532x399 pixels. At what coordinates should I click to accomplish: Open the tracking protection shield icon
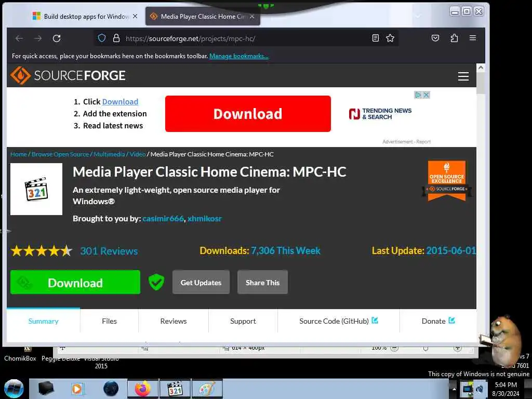[x=102, y=38]
